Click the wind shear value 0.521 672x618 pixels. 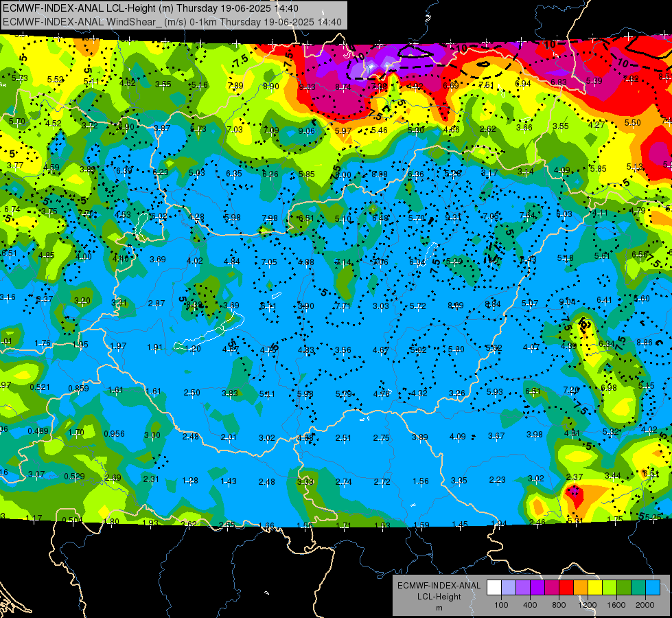[x=40, y=387]
